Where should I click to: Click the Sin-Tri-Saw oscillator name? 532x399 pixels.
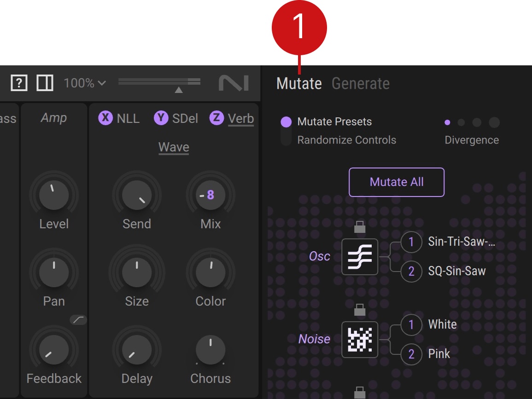(462, 242)
